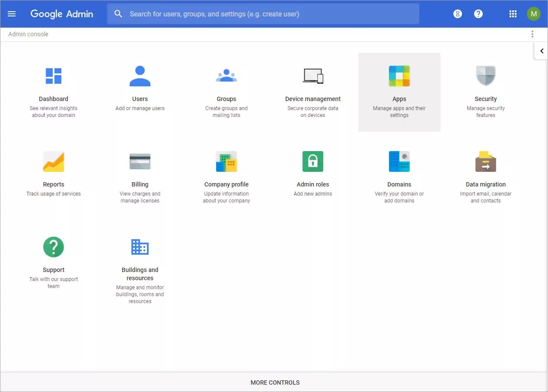Open the Reports chart icon

pos(54,161)
